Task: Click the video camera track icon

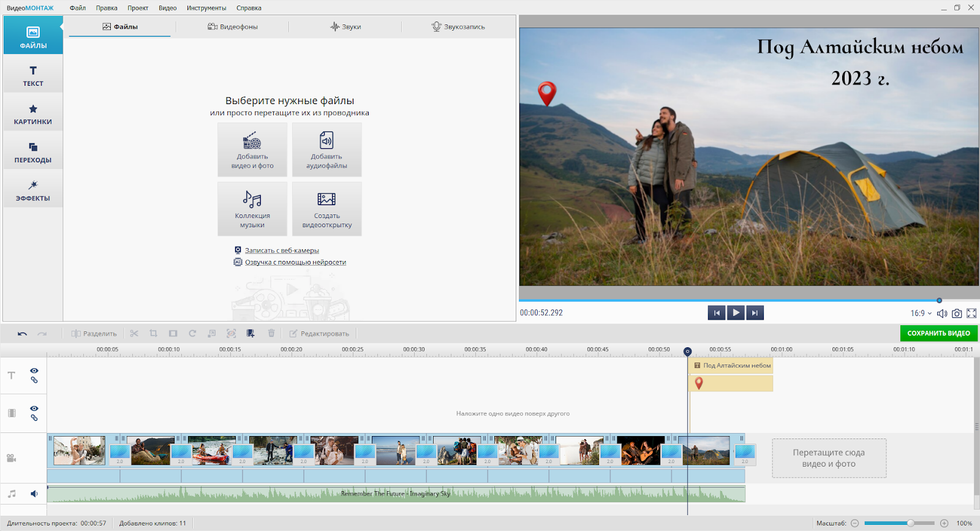Action: point(12,458)
